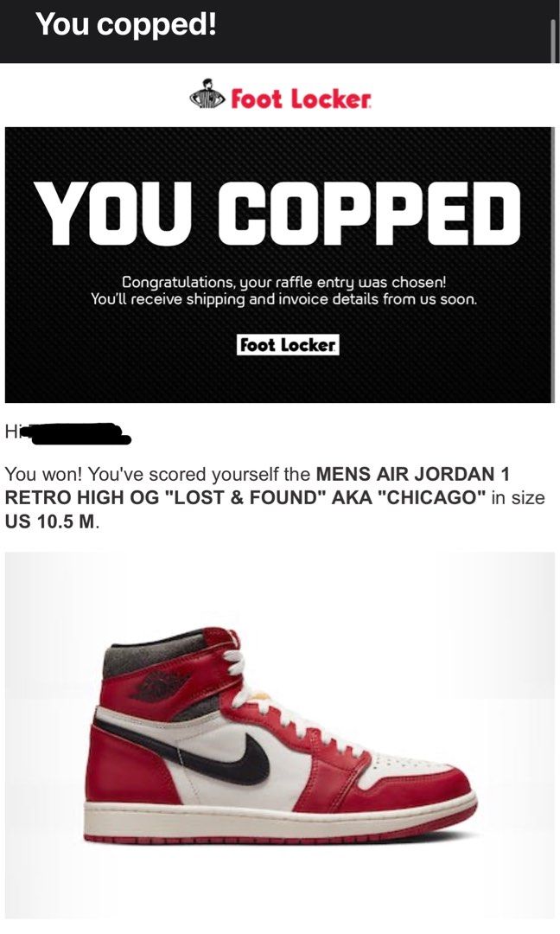Select the bold "US 10.5 M" size text

51,521
